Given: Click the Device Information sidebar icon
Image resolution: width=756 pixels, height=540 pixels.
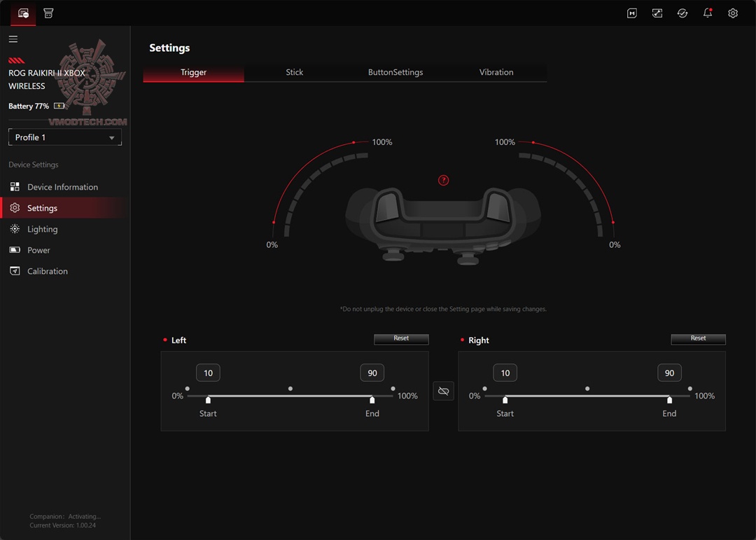Looking at the screenshot, I should coord(15,187).
